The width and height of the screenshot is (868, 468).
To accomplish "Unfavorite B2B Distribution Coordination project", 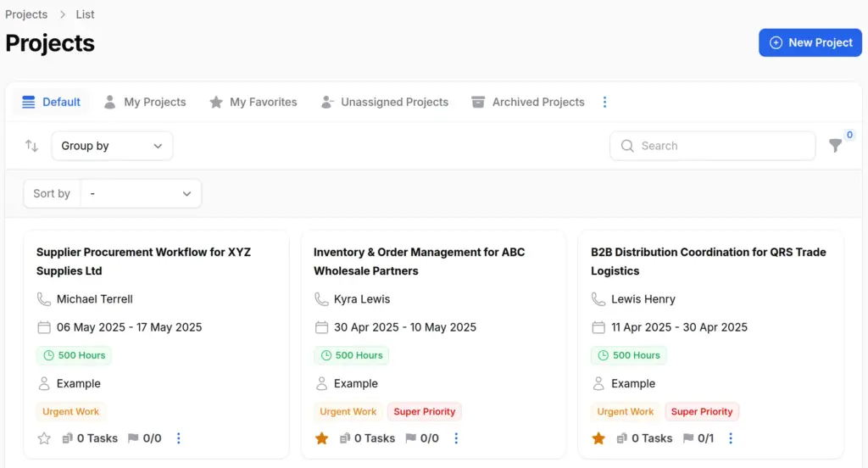I will 598,438.
